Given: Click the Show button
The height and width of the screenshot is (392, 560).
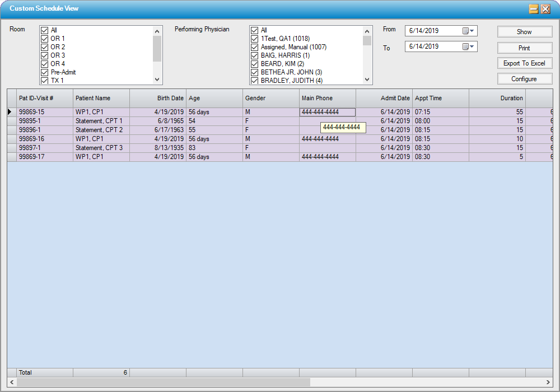Looking at the screenshot, I should pos(524,32).
